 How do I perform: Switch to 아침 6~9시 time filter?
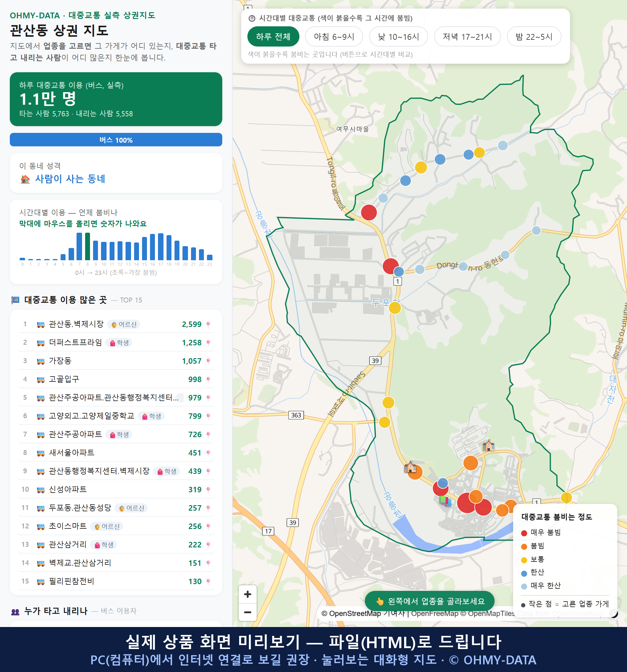coord(334,36)
